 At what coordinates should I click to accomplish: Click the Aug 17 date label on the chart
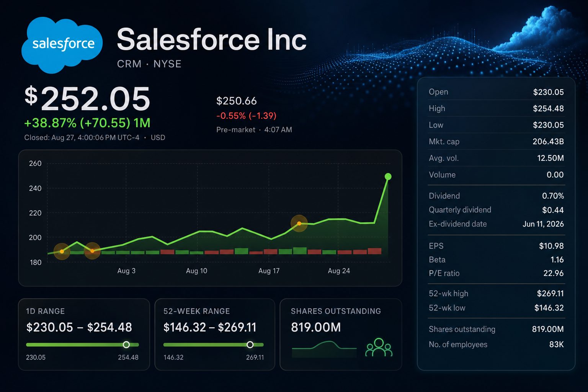(x=269, y=271)
